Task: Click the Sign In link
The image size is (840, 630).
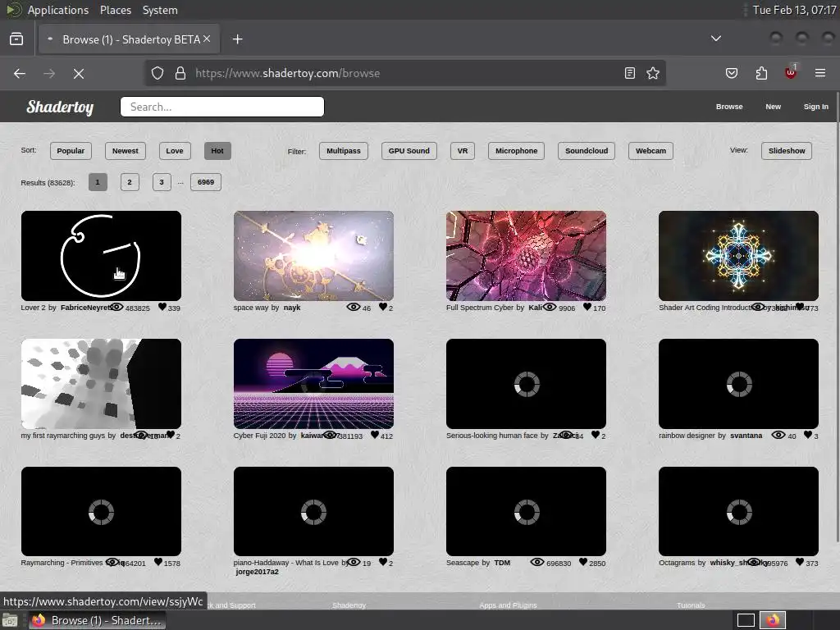Action: (816, 107)
